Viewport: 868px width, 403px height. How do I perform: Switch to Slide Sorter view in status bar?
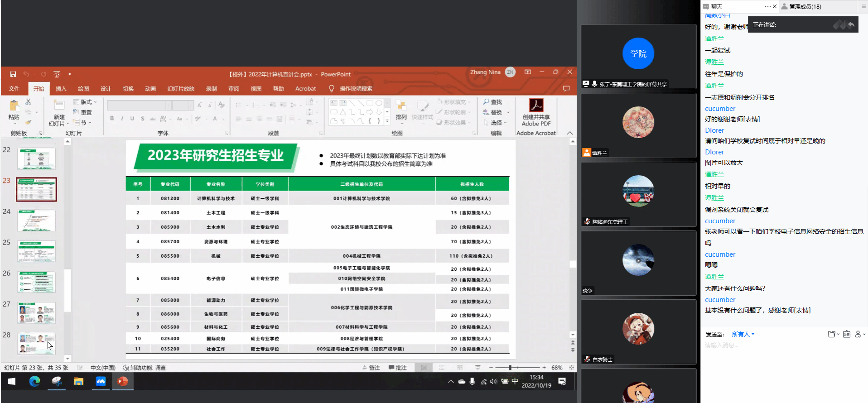click(x=442, y=368)
